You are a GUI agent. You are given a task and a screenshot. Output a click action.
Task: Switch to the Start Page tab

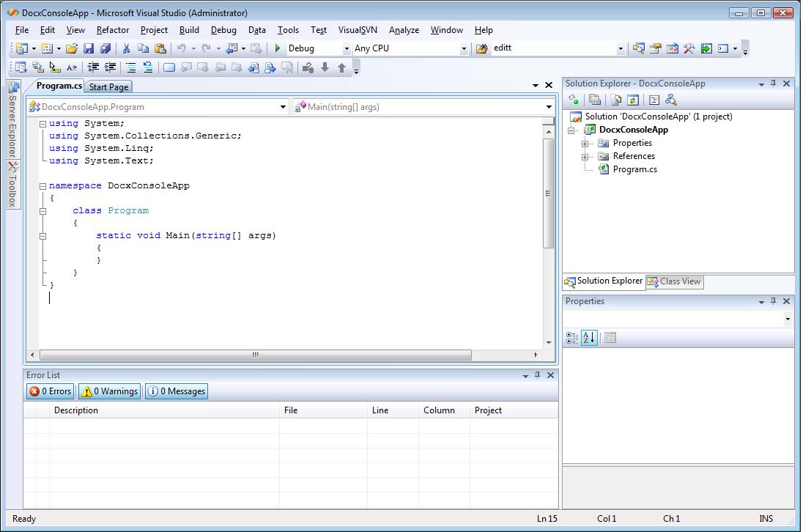pos(108,87)
